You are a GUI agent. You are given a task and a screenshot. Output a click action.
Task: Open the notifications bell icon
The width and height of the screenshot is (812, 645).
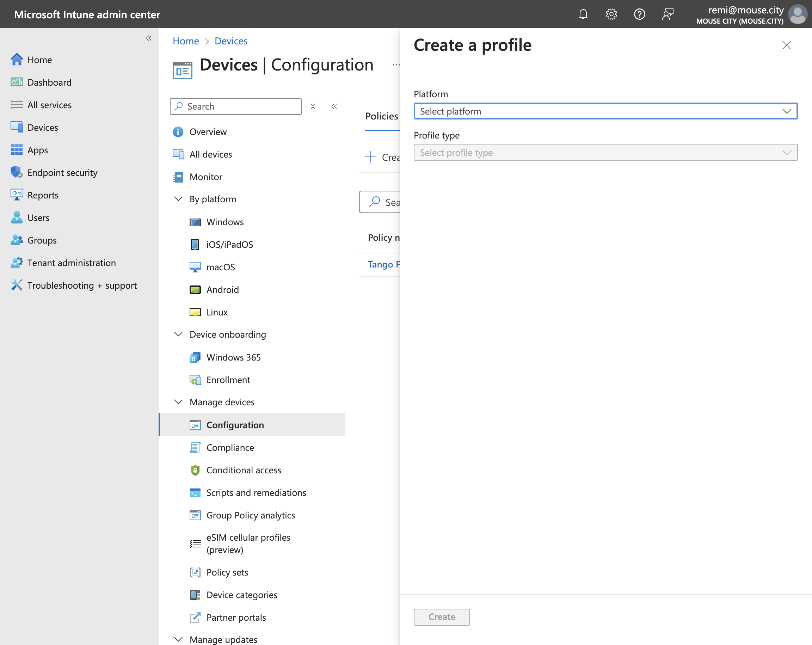coord(583,14)
